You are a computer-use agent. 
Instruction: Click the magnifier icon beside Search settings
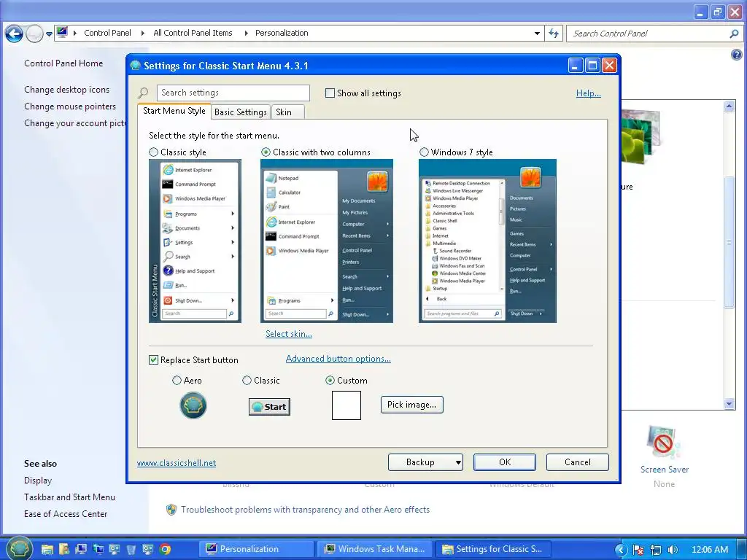(143, 93)
